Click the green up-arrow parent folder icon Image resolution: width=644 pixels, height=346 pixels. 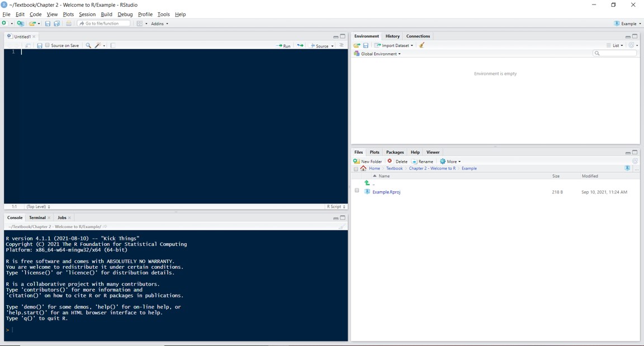[367, 183]
